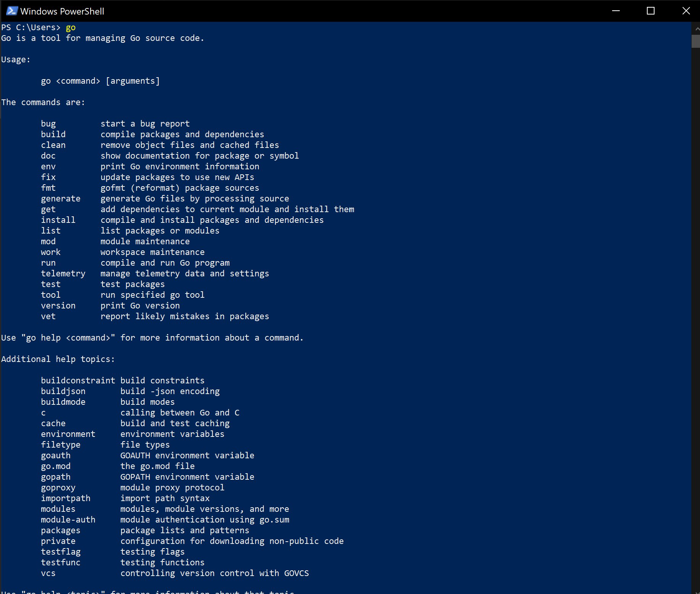Click the 'list' command name
700x594 pixels.
tap(51, 231)
